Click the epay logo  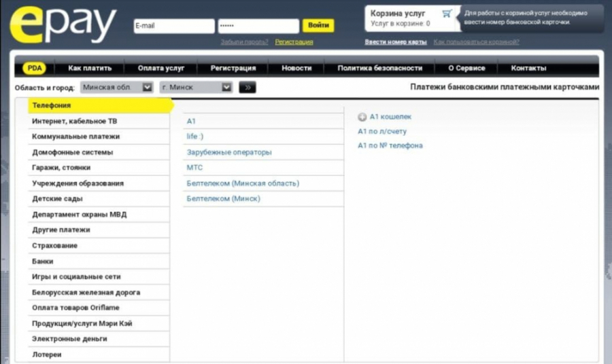63,24
